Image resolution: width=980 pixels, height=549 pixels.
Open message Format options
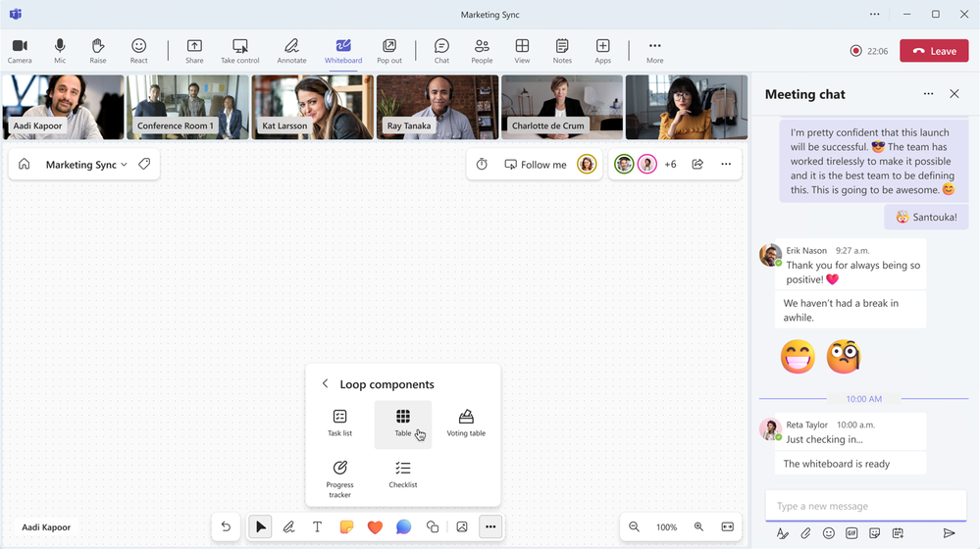coord(783,532)
